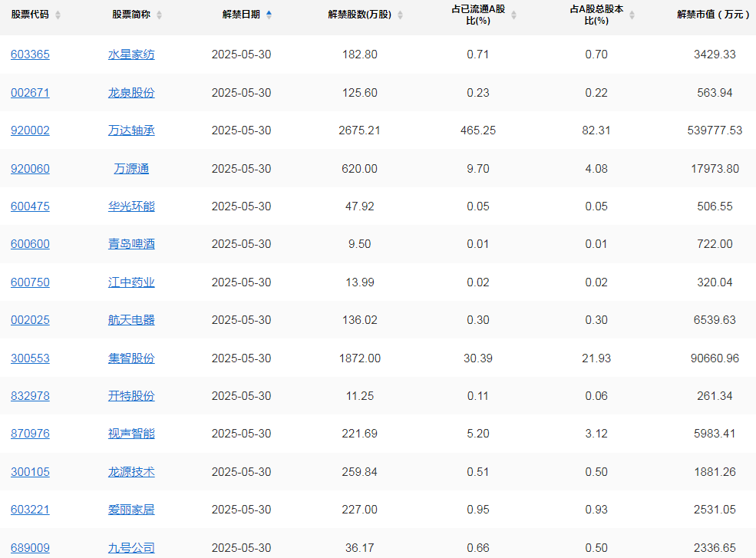Select the 47.92 shares value
Screen dimensions: 756x558
(x=360, y=206)
